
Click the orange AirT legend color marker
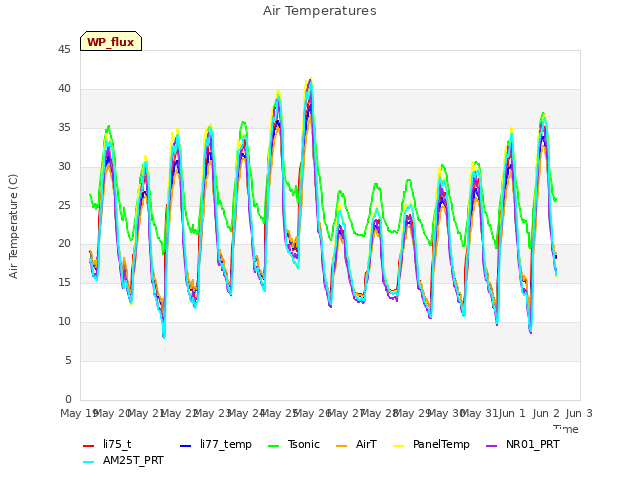click(342, 446)
